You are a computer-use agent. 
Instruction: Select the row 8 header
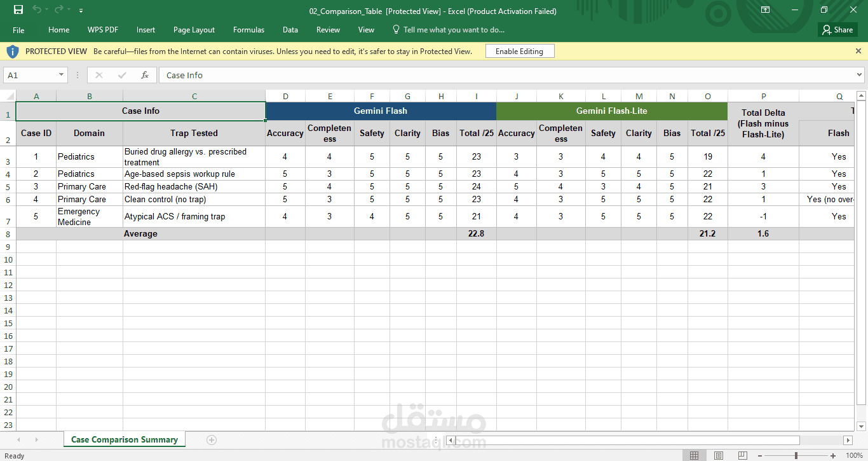8,234
